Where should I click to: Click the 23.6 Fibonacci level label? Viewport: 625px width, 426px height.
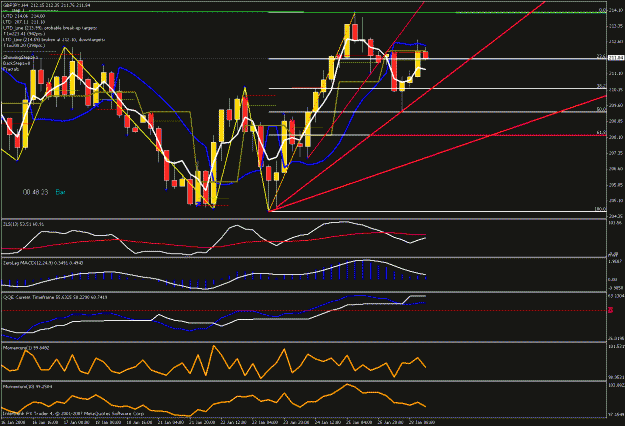coord(601,57)
